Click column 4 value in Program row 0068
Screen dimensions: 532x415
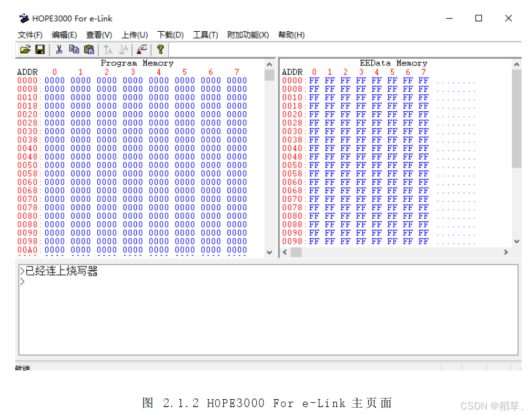click(x=159, y=191)
